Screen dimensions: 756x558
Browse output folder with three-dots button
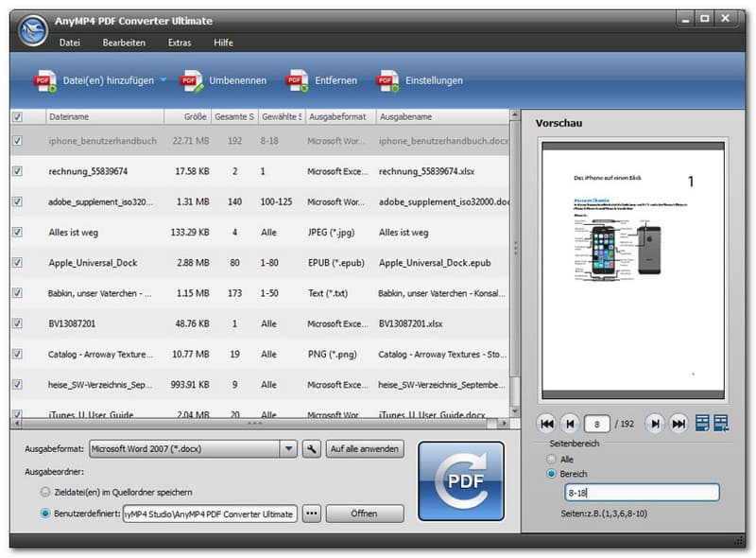pos(312,514)
